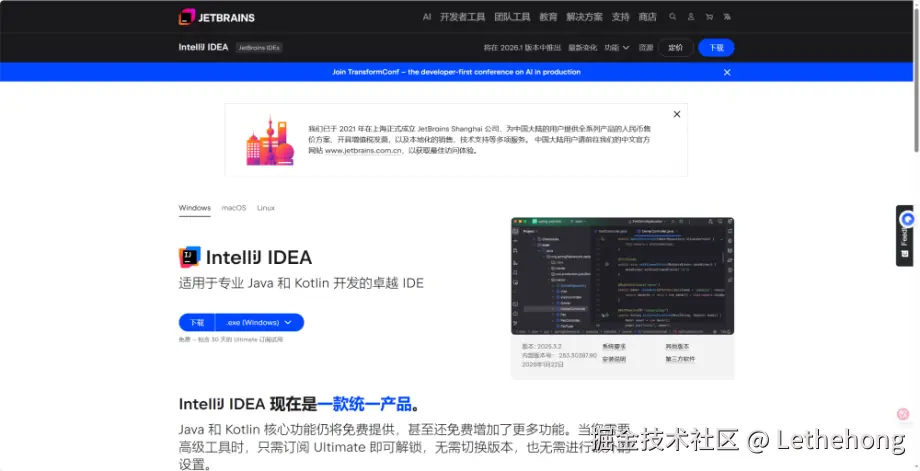Click the 定价 pricing button
Viewport: 920px width, 471px height.
coord(675,48)
